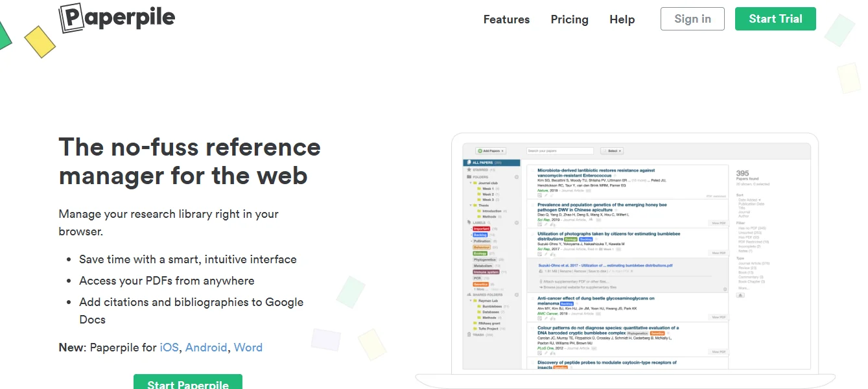Open the Select dropdown in preview
Screen dimensions: 868x389
[x=612, y=151]
